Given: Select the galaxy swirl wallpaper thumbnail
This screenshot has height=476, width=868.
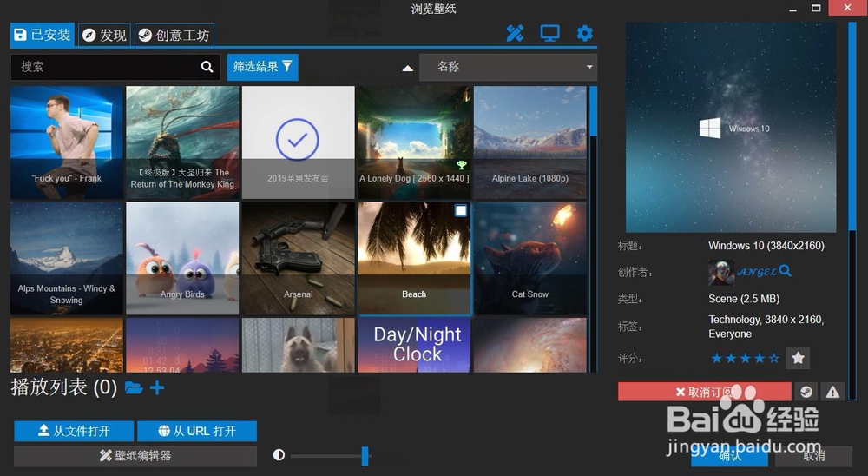Looking at the screenshot, I should click(529, 345).
